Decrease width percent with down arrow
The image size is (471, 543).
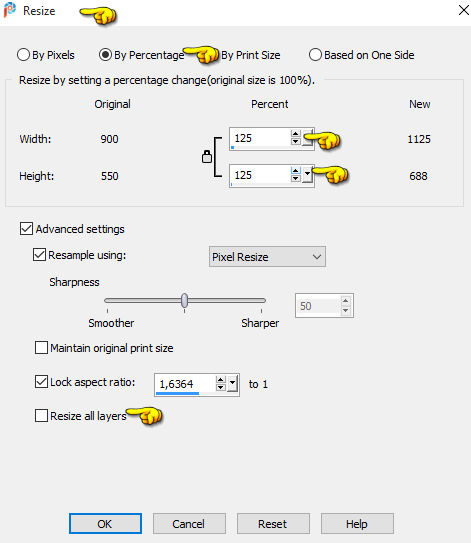pyautogui.click(x=295, y=141)
